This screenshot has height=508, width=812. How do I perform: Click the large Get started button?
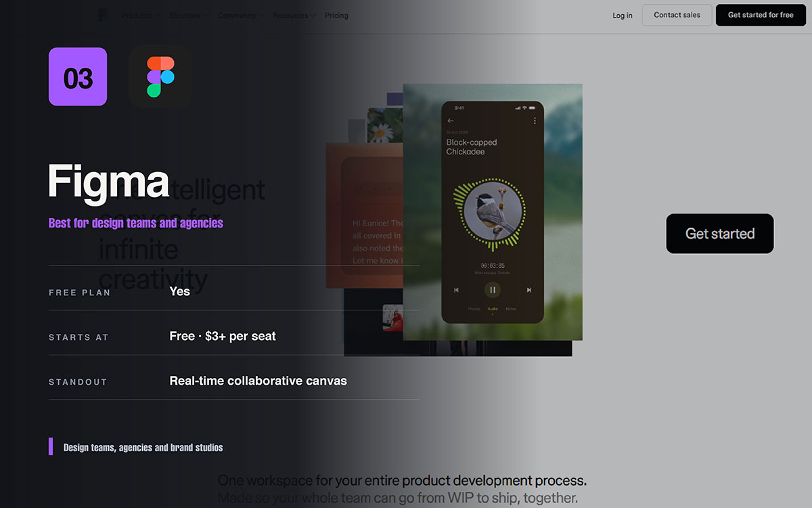click(x=720, y=234)
